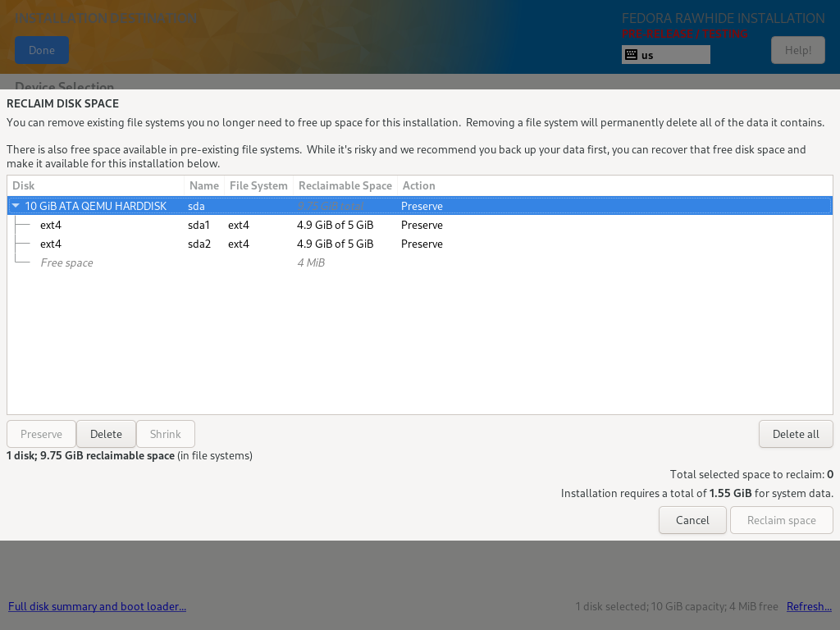Click the us keyboard layout indicator
840x630 pixels.
click(x=666, y=55)
